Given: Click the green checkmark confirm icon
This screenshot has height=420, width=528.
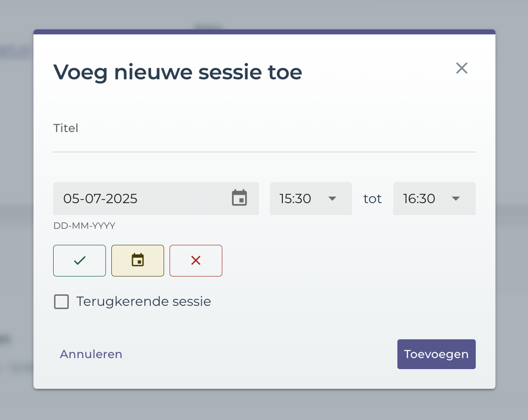Looking at the screenshot, I should (x=79, y=260).
